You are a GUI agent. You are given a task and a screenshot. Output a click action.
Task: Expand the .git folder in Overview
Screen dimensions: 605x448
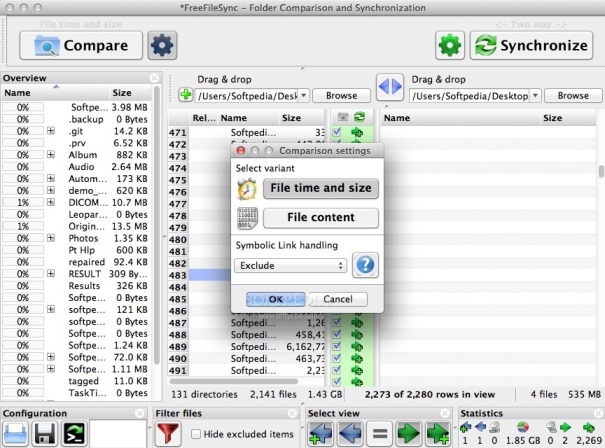[x=51, y=131]
